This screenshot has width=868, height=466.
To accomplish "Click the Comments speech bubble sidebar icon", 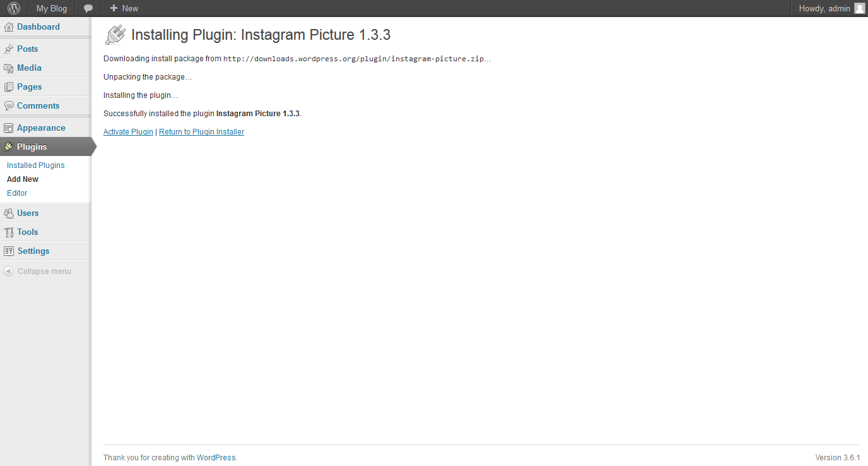I will pyautogui.click(x=9, y=106).
